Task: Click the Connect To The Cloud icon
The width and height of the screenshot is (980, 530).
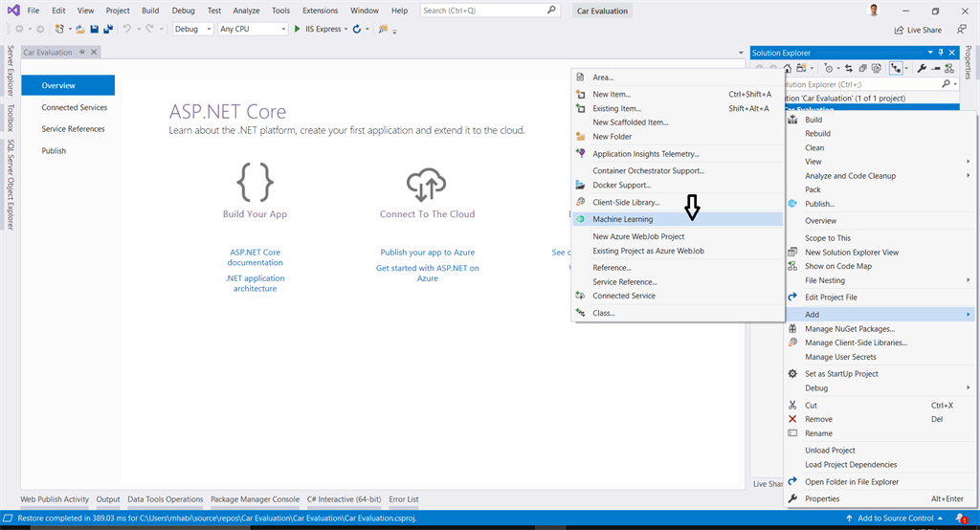Action: click(426, 185)
